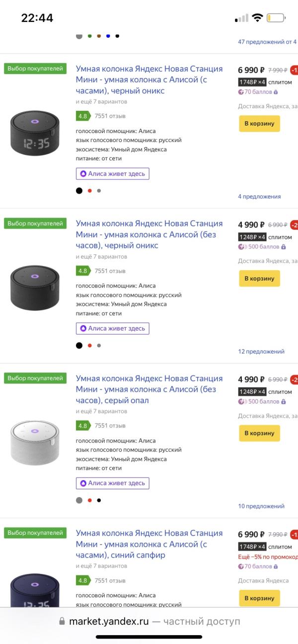This screenshot has width=298, height=644.
Task: Tap lock icon next to 500 баллов, black onyx listing
Action: (x=284, y=247)
